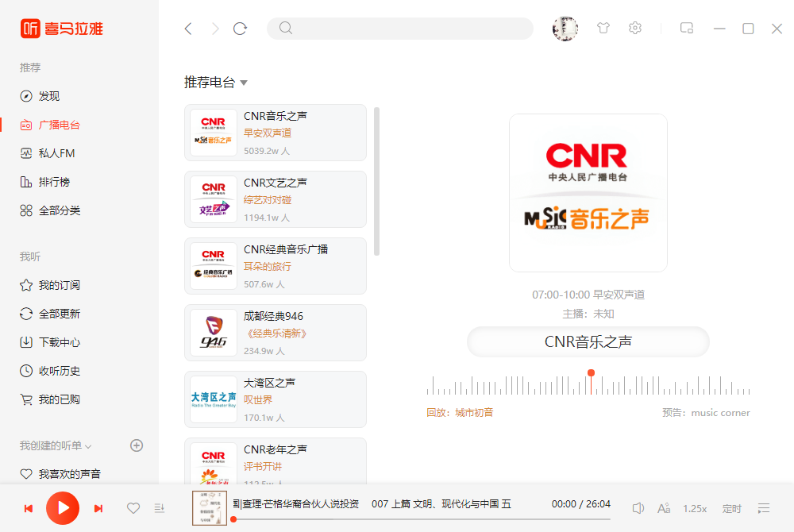Play previous track button

(29, 508)
